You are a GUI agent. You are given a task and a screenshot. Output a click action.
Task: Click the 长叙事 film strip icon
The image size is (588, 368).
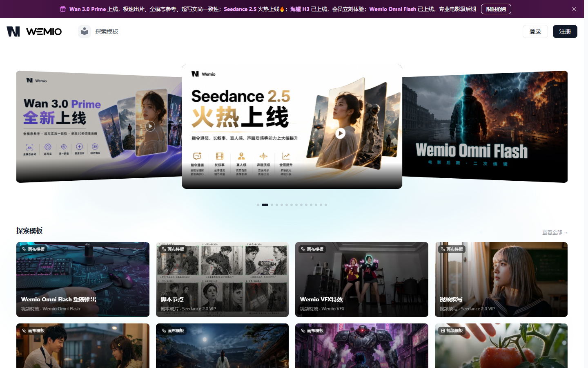click(x=220, y=156)
